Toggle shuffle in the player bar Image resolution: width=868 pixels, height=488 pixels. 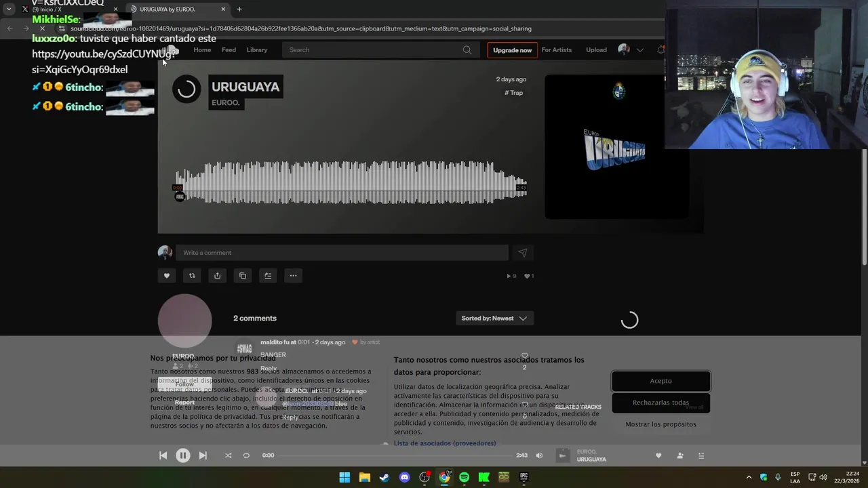point(228,455)
